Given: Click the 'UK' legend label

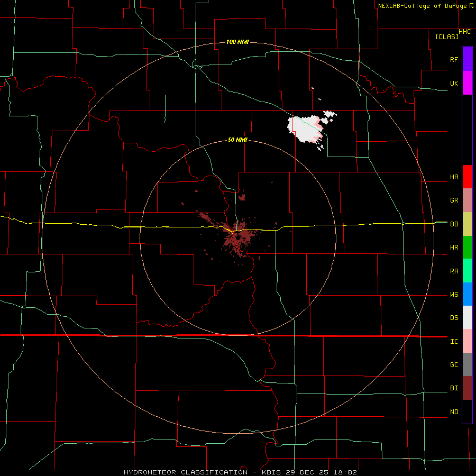Looking at the screenshot, I should tap(454, 84).
